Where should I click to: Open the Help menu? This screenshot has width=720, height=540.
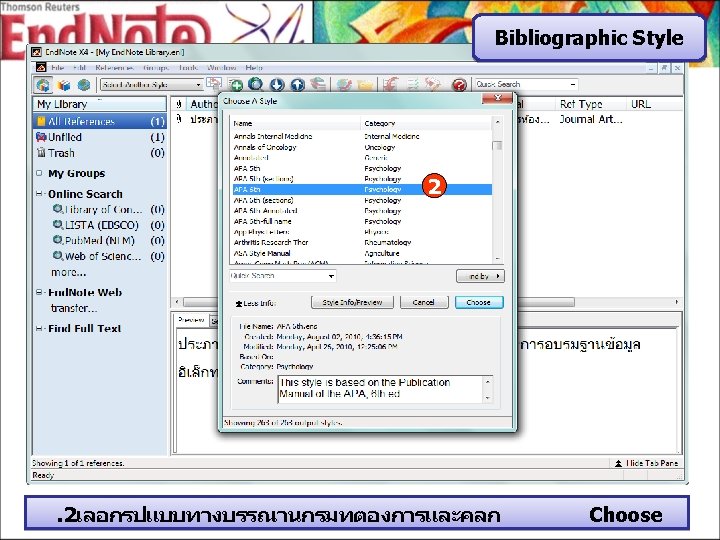253,68
